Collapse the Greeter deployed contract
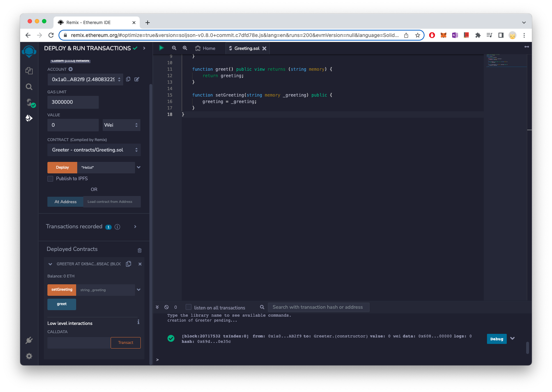 [50, 264]
